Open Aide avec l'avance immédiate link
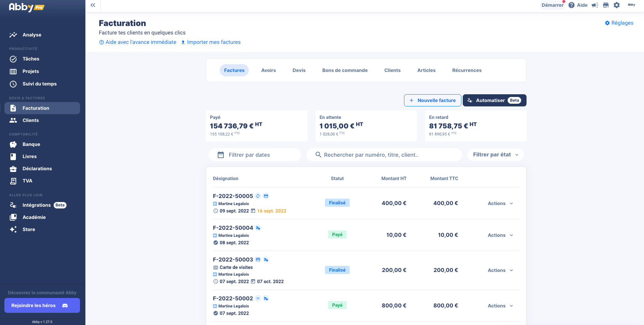 [x=137, y=42]
